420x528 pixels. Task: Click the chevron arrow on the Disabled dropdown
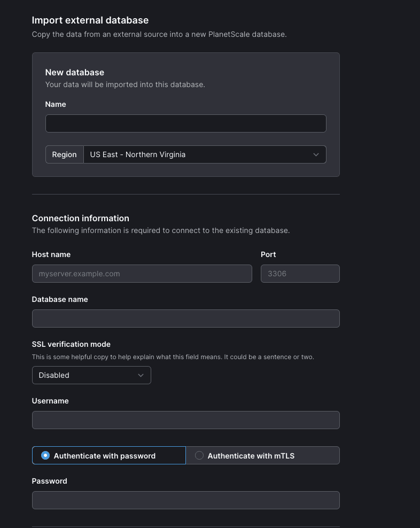[x=141, y=375]
